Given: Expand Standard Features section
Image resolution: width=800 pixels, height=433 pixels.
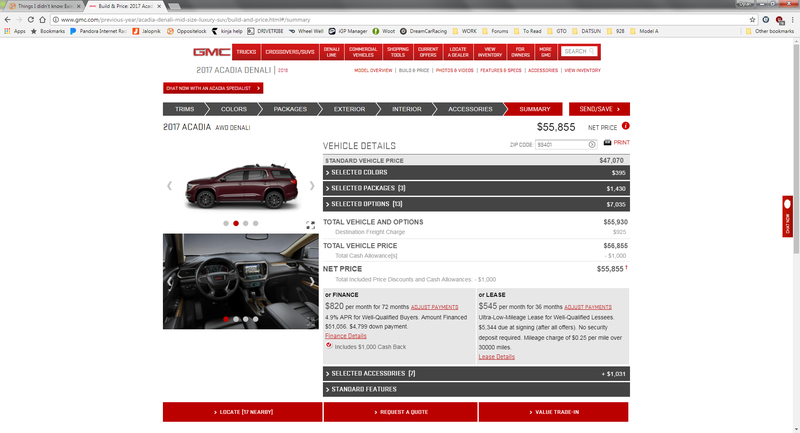Looking at the screenshot, I should (x=476, y=389).
